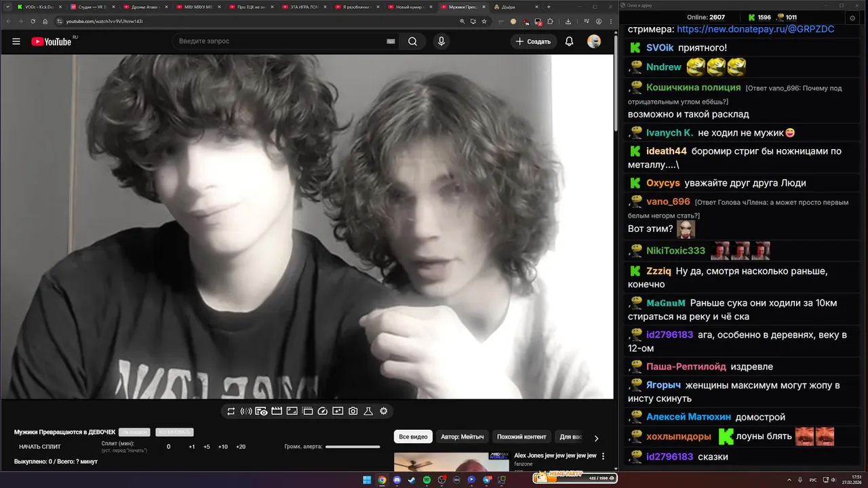Open the РУС language switcher in tray
868x488 pixels.
click(x=813, y=480)
